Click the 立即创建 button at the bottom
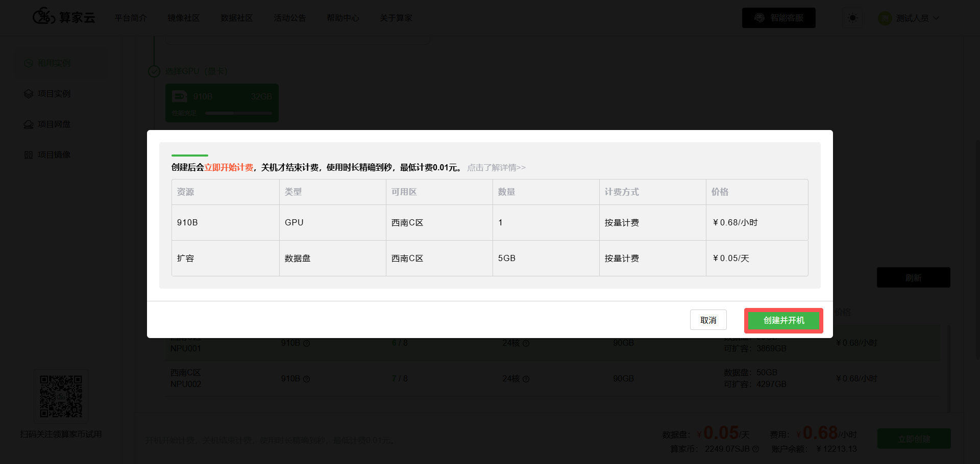The width and height of the screenshot is (980, 464). coord(914,439)
